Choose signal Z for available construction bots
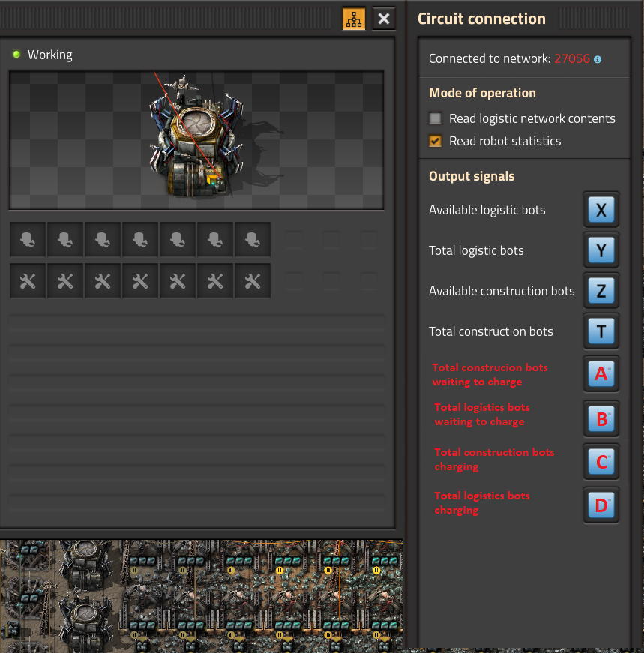The image size is (644, 653). [601, 291]
